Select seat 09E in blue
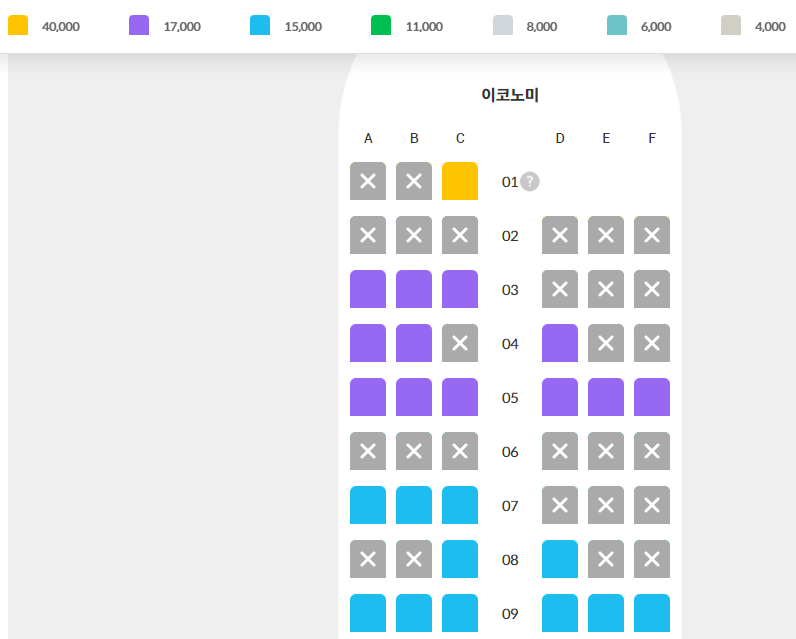 click(606, 612)
